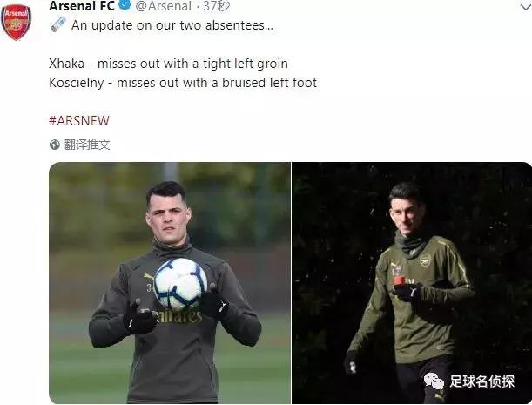Click the 足球名侦探 watermark text
The image size is (532, 405).
pyautogui.click(x=481, y=381)
